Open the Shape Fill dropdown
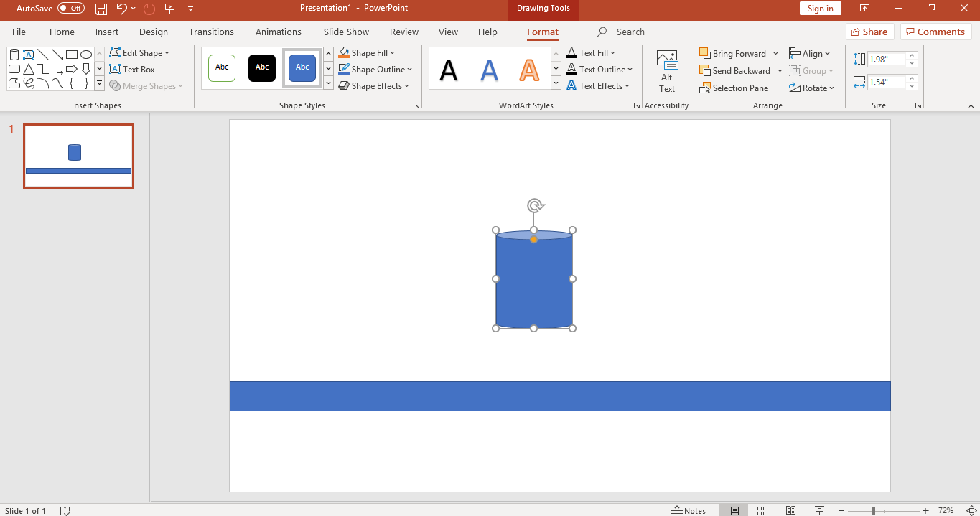 [x=392, y=53]
